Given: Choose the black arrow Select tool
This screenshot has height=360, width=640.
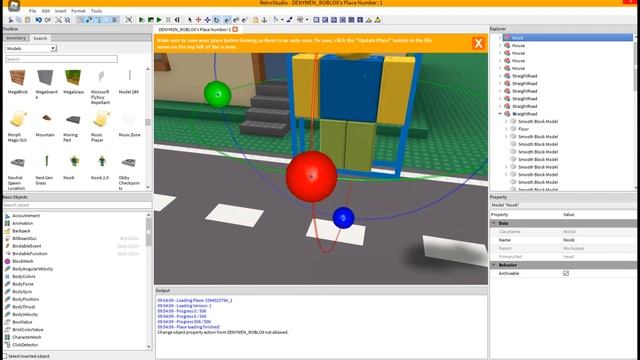Looking at the screenshot, I should pyautogui.click(x=190, y=20).
